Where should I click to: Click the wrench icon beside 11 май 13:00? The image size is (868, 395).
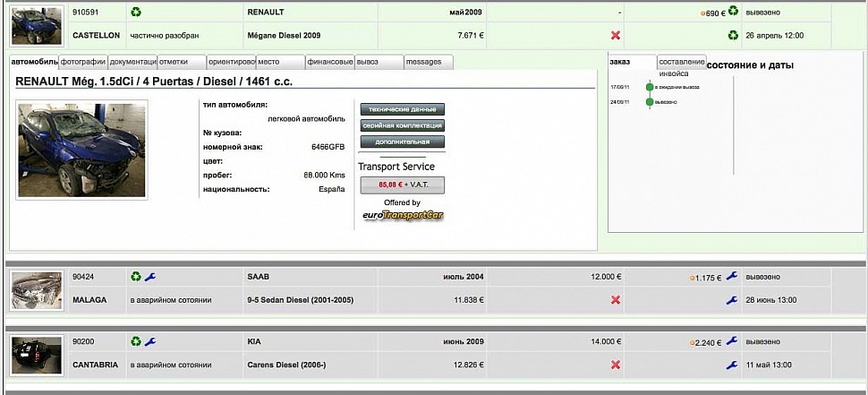(x=732, y=365)
